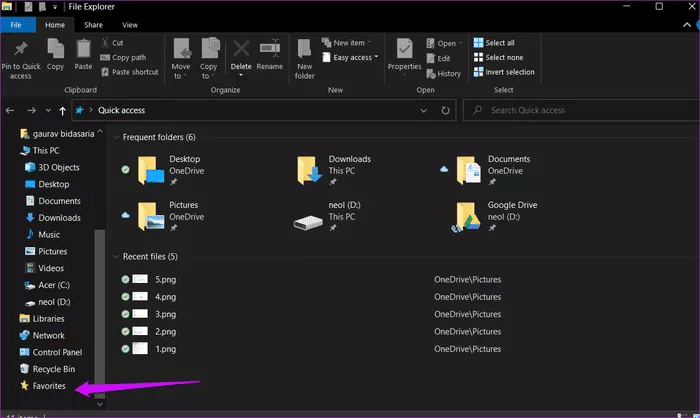Open Videos in the sidebar

point(44,268)
